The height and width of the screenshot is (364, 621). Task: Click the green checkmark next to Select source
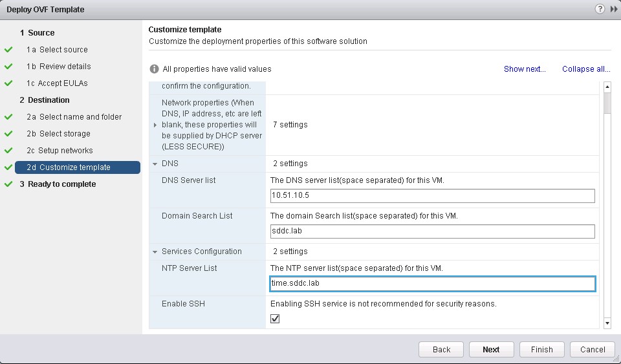click(8, 50)
